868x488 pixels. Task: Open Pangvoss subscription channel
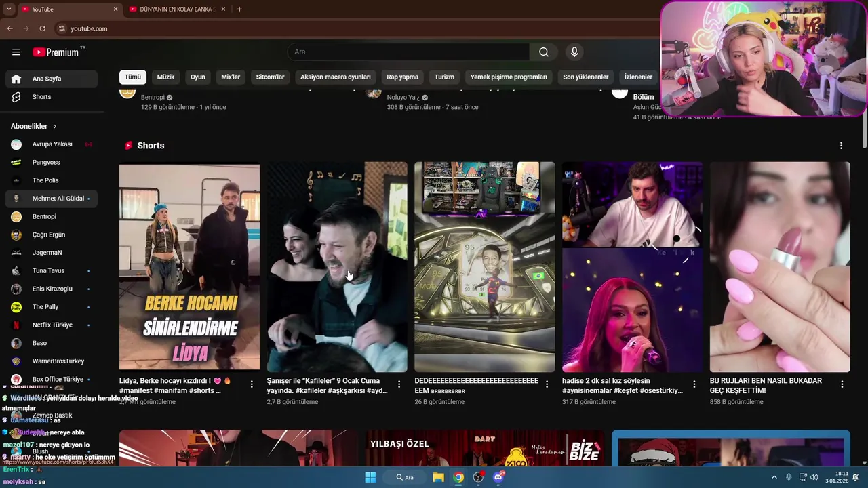coord(52,163)
